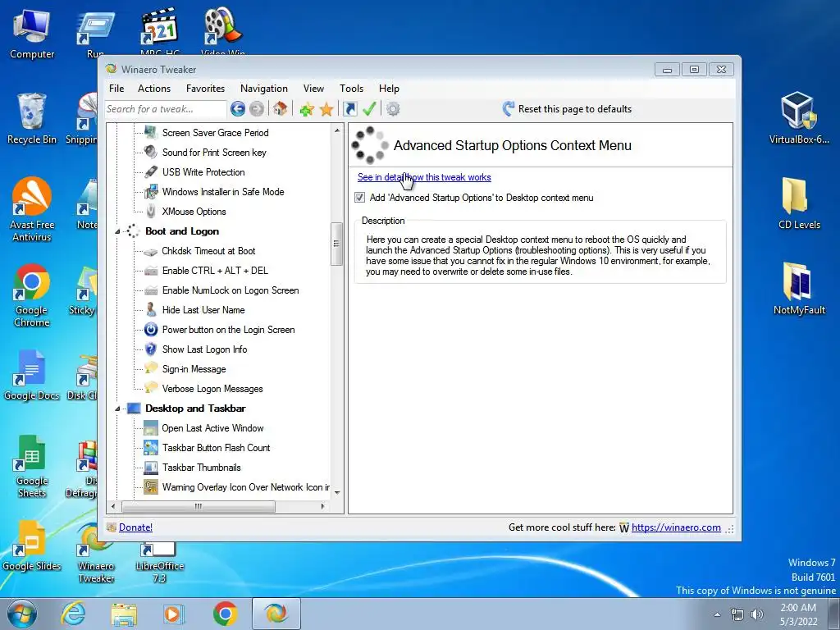
Task: Collapse the Boot and Logon category
Action: click(x=117, y=231)
